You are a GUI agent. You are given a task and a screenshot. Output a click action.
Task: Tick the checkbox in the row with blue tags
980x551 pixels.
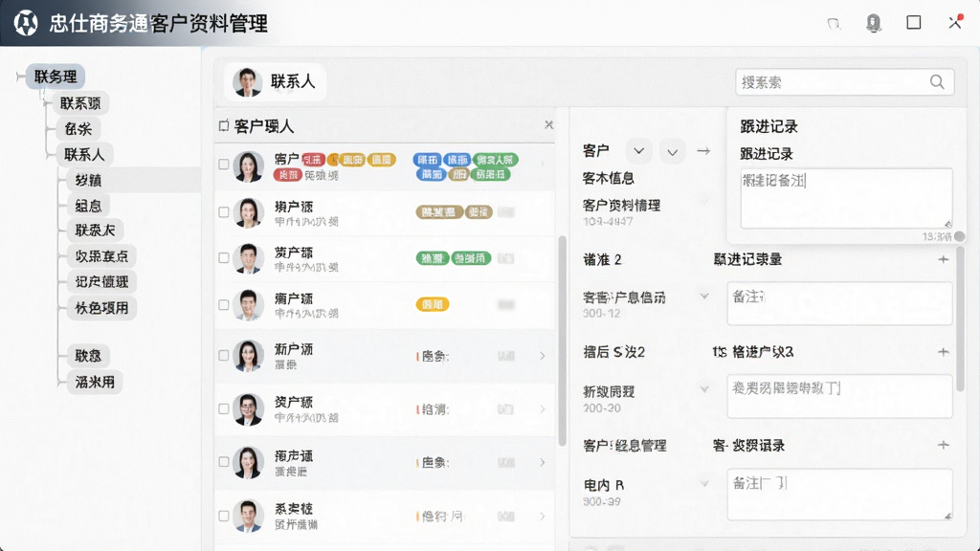tap(224, 165)
